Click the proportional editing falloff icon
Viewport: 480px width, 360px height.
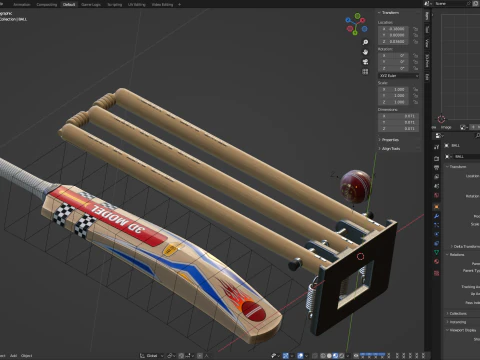[207, 356]
